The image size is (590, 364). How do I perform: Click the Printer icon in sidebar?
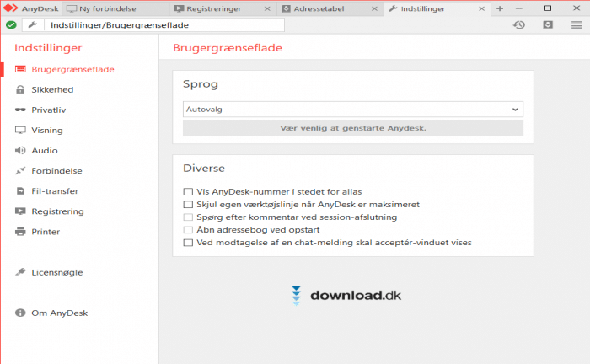coord(20,232)
